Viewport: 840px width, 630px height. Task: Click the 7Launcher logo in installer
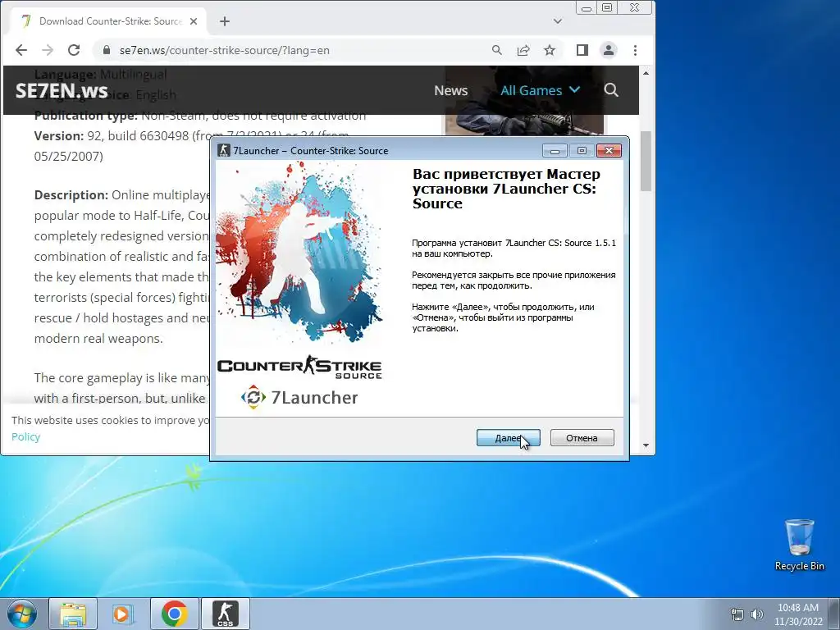pos(299,398)
